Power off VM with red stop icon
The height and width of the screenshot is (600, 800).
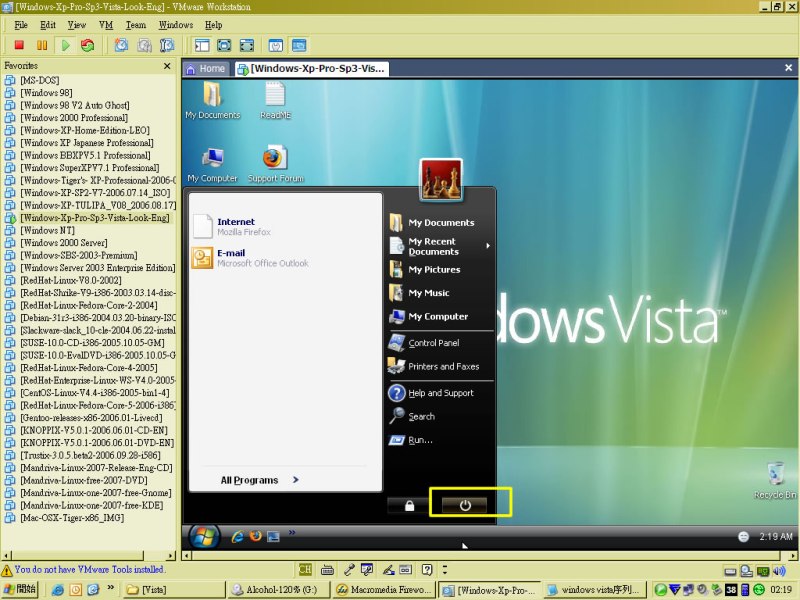[x=19, y=45]
